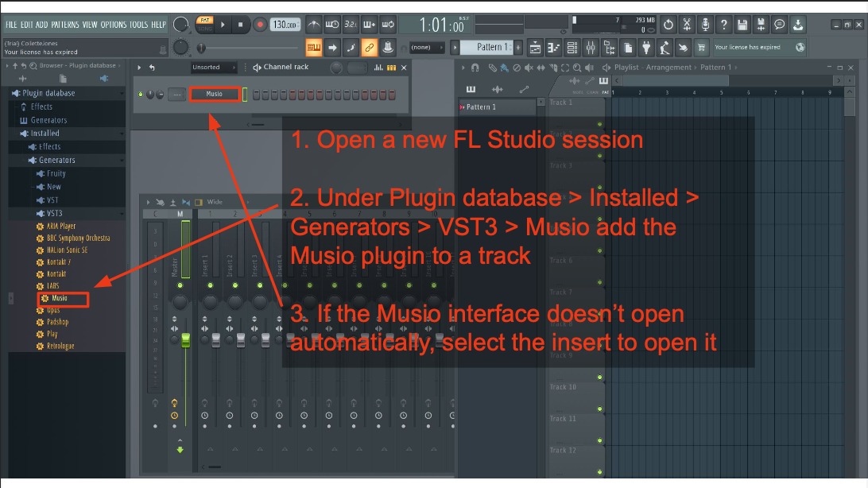Click the speech bubble news icon
The image size is (868, 488).
pyautogui.click(x=780, y=25)
